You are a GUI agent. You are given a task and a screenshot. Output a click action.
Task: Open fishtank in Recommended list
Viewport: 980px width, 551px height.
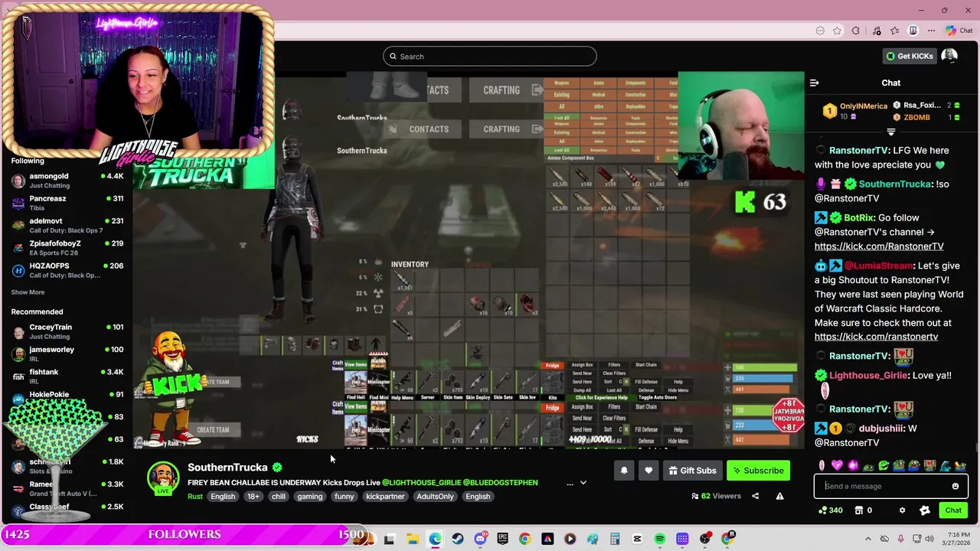tap(67, 376)
